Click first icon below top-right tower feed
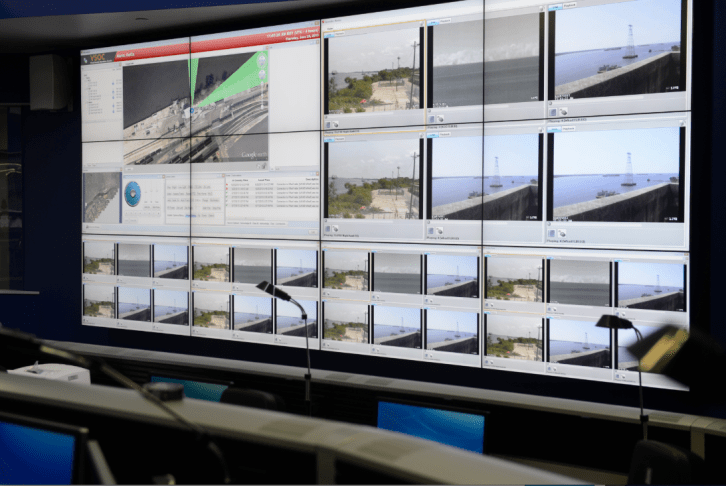 554,111
